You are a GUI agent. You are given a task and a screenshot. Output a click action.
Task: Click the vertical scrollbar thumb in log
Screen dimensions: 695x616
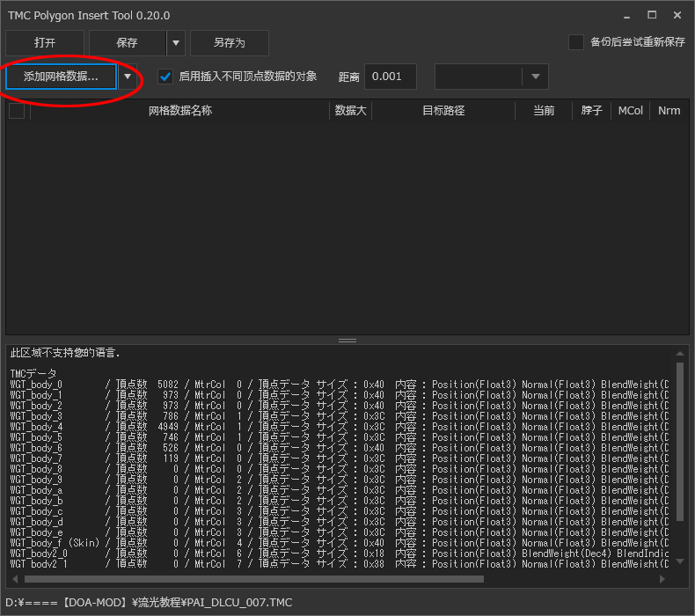pyautogui.click(x=680, y=441)
